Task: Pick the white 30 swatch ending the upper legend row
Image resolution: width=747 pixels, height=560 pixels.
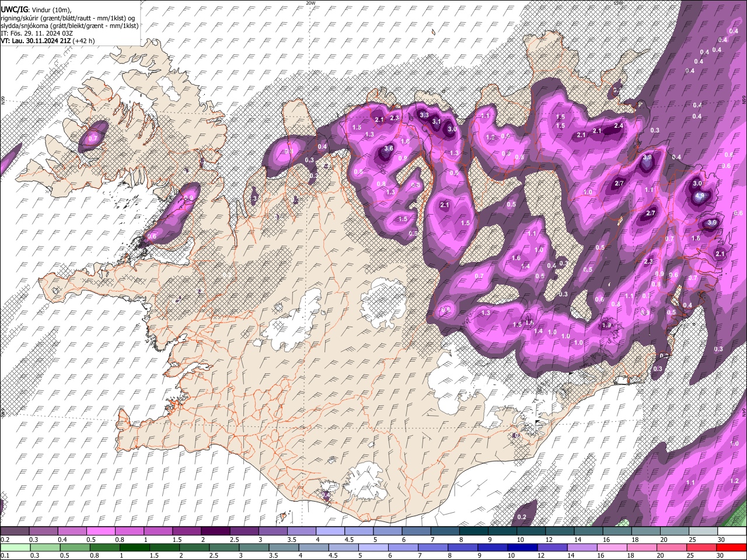Action: [732, 531]
